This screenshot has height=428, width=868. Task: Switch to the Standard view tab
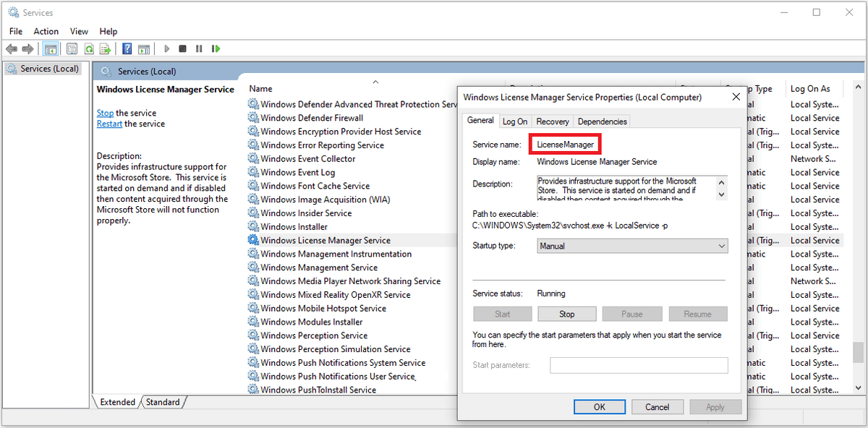coord(163,402)
